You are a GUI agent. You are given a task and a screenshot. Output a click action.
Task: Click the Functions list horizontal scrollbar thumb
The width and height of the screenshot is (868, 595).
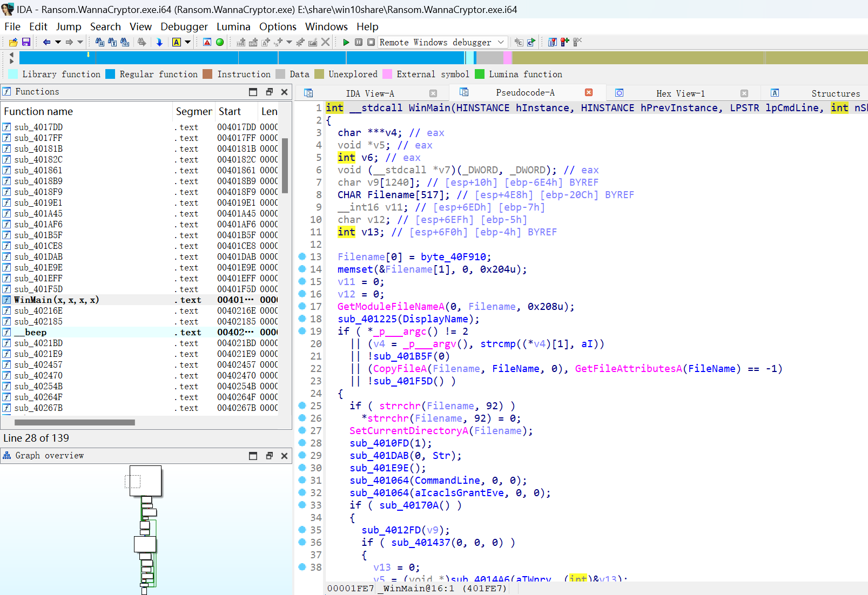tap(75, 422)
